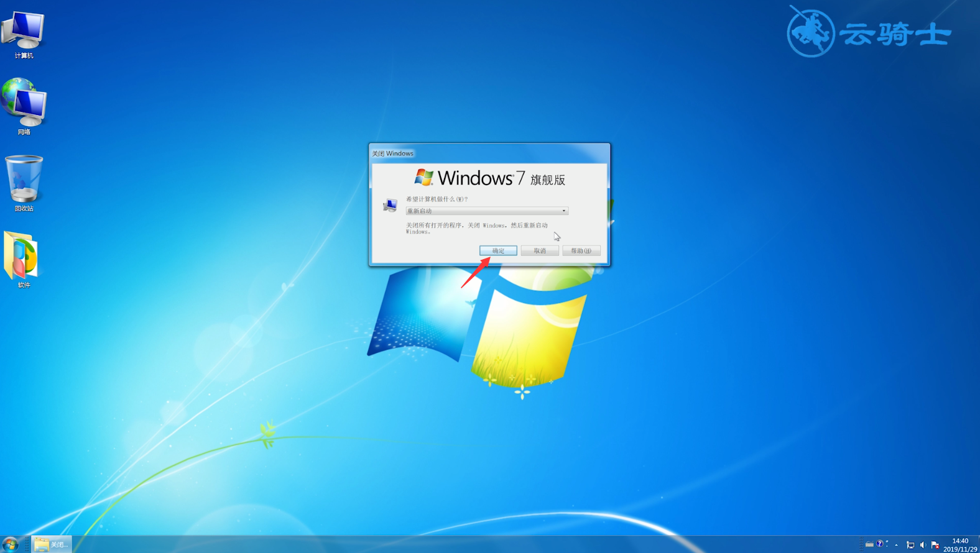Click the computer icon inside shutdown dialog
This screenshot has width=980, height=553.
[390, 205]
